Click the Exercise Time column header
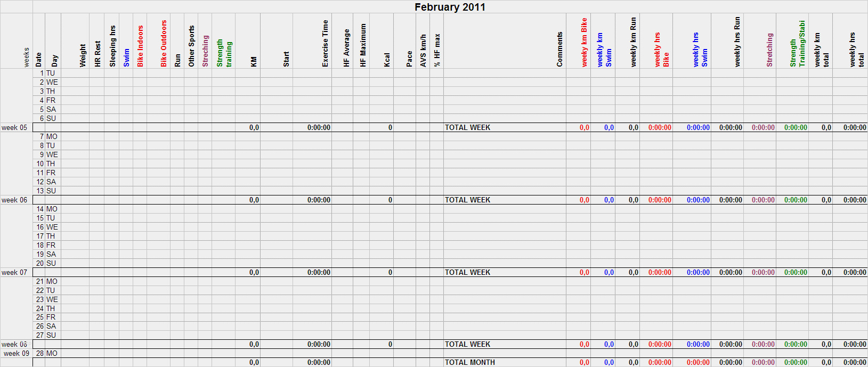Image resolution: width=868 pixels, height=367 pixels. coord(325,43)
